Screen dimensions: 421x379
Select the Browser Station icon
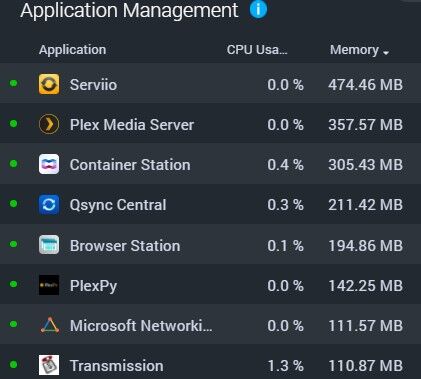coord(49,245)
